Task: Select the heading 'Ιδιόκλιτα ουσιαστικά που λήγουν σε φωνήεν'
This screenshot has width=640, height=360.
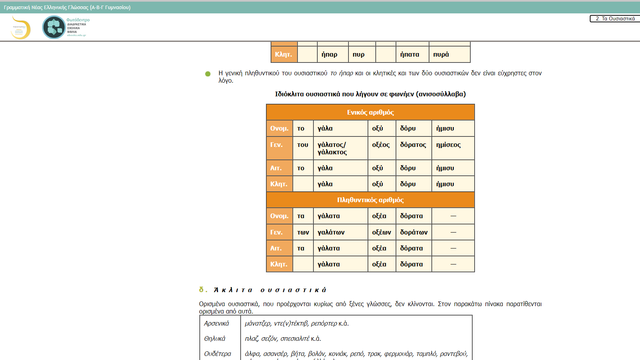Action: tap(370, 94)
